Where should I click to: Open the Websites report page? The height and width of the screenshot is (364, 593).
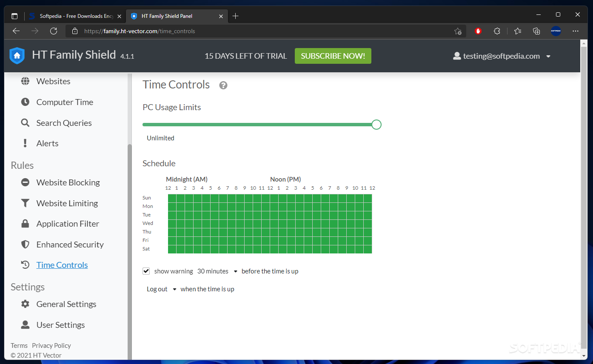53,81
